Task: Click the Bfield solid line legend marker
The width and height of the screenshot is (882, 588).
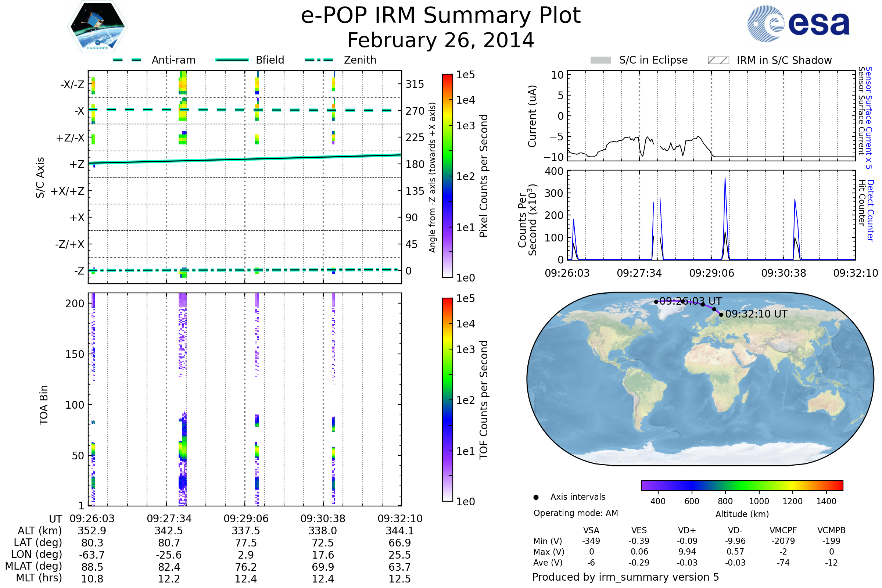Action: (x=232, y=60)
